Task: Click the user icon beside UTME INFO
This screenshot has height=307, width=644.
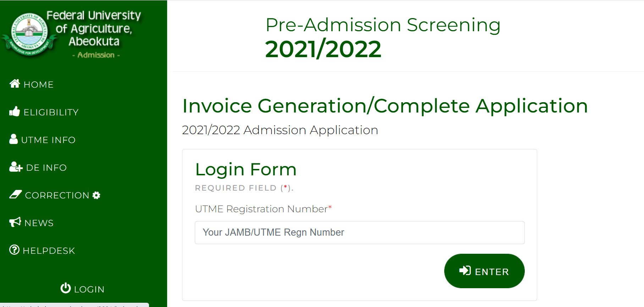Action: tap(13, 139)
